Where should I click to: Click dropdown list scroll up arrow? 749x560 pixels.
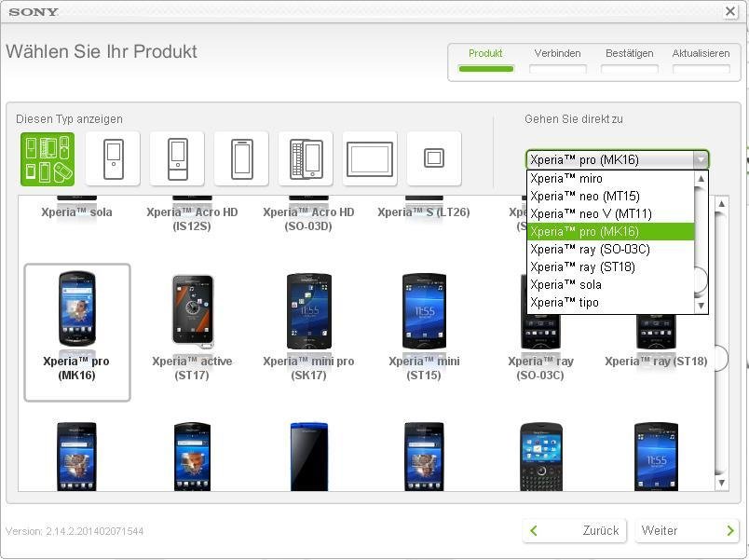point(701,178)
